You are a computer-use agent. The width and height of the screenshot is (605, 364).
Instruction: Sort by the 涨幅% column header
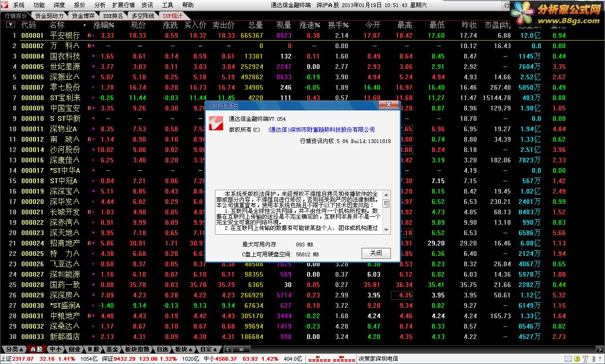104,25
